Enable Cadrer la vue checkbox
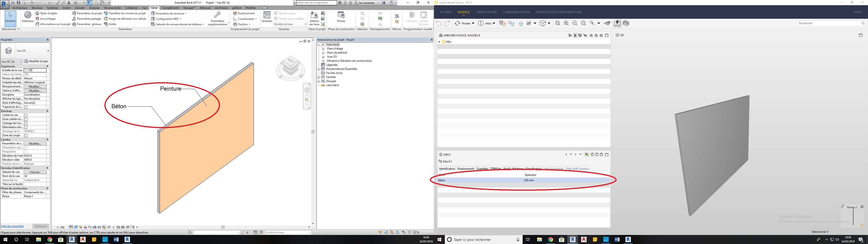 point(26,115)
